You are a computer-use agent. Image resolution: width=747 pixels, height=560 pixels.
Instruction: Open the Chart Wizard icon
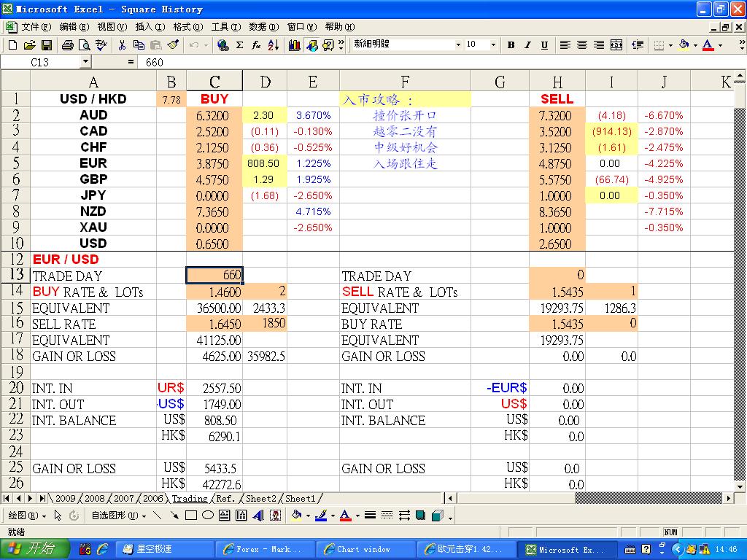point(295,45)
